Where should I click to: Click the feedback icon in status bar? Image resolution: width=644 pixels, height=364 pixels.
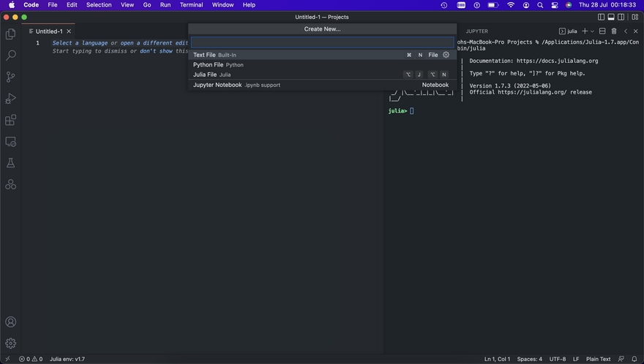pyautogui.click(x=621, y=359)
